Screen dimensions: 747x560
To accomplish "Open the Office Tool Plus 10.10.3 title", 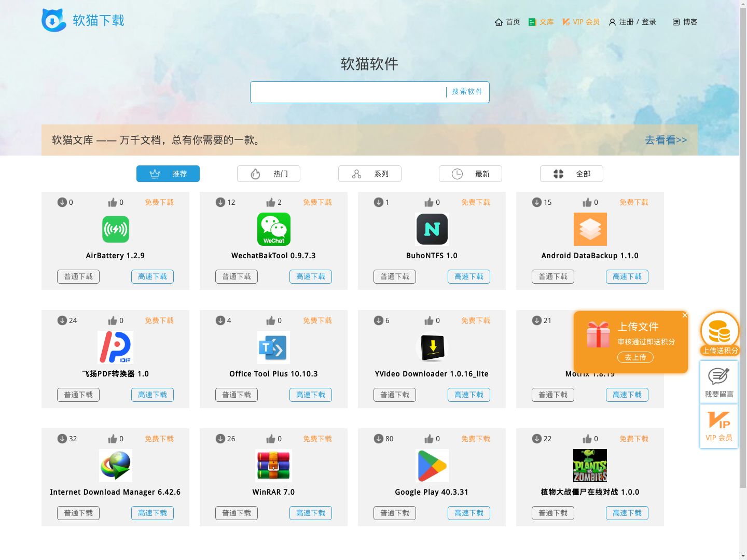I will click(x=274, y=374).
